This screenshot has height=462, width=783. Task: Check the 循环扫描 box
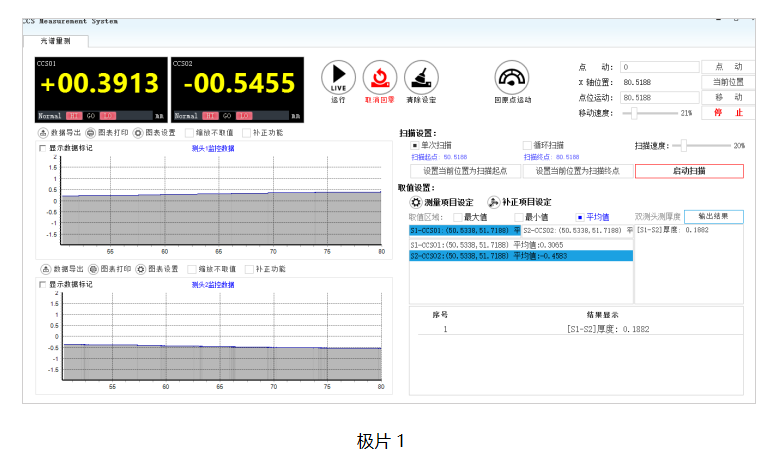[527, 145]
